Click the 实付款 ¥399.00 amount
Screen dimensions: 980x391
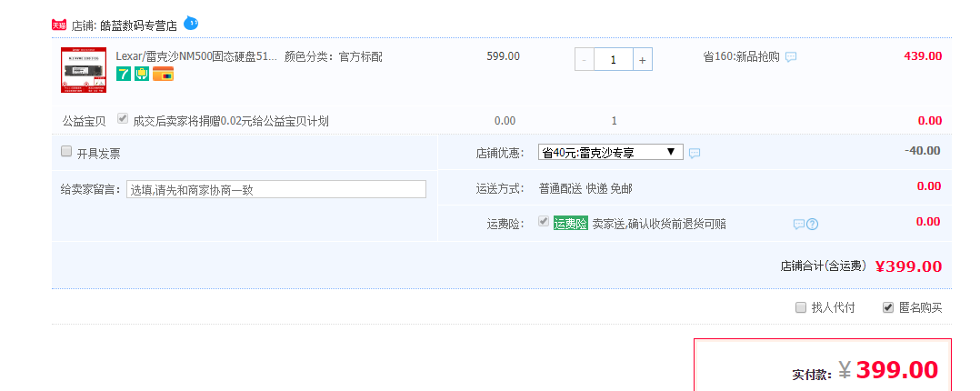pos(888,370)
